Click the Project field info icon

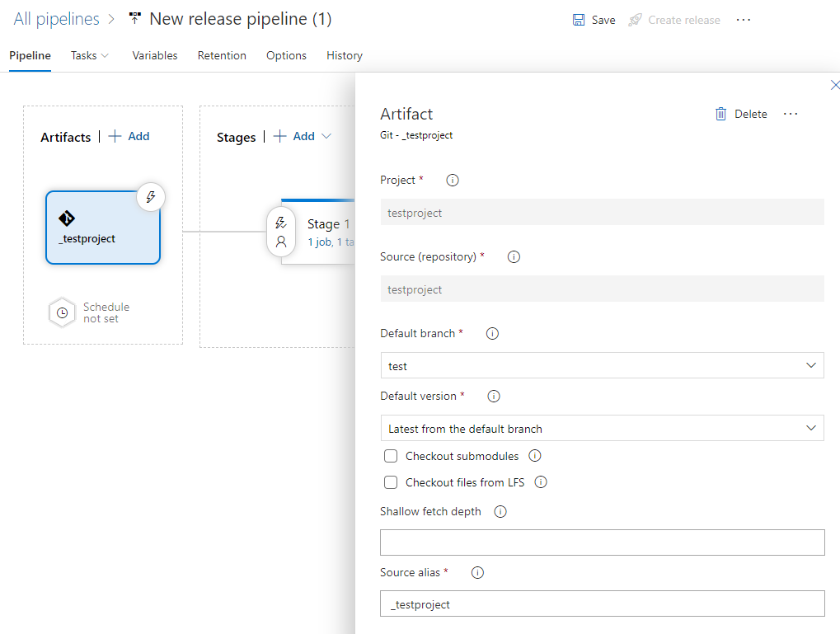point(453,180)
